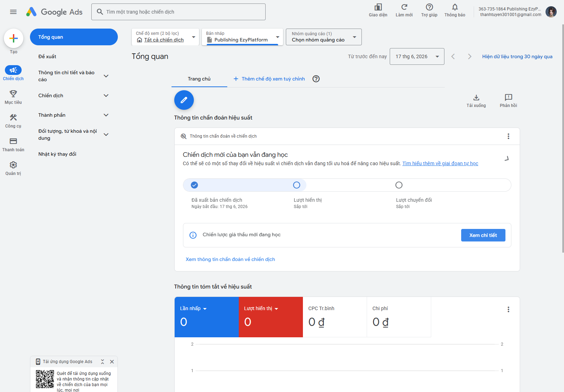Expand Chiến dịch sidebar section
564x392 pixels.
106,95
